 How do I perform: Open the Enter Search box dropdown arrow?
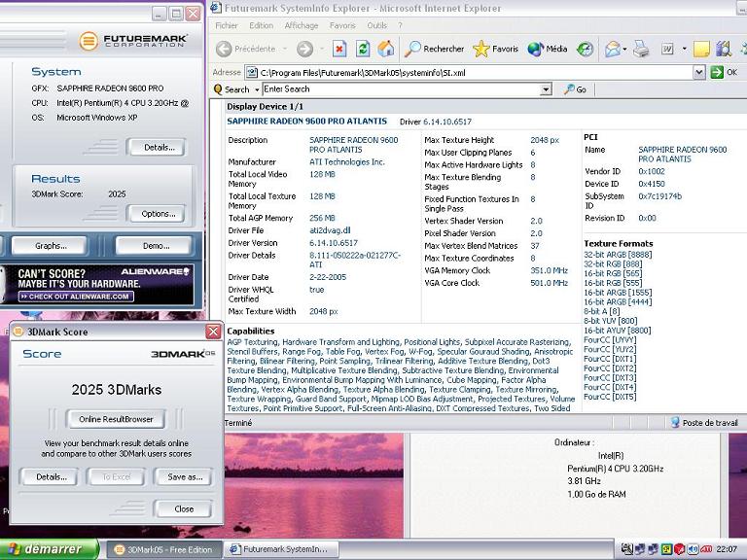(x=546, y=89)
